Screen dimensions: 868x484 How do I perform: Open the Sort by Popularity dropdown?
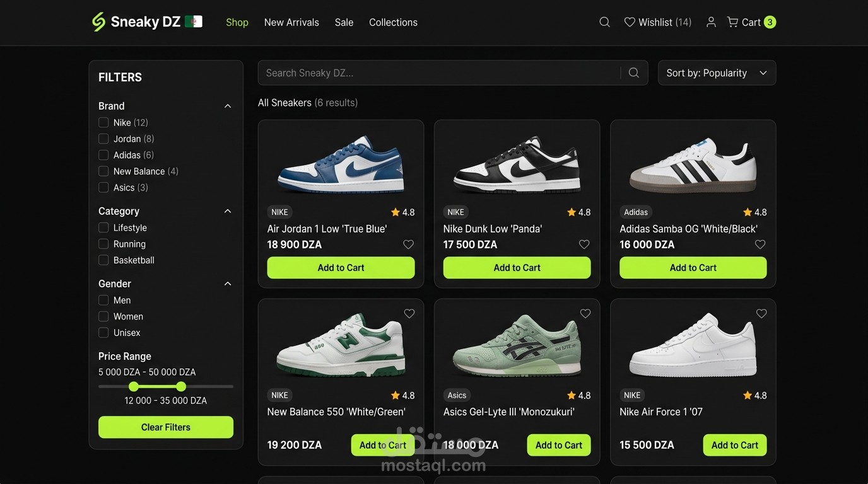click(717, 73)
